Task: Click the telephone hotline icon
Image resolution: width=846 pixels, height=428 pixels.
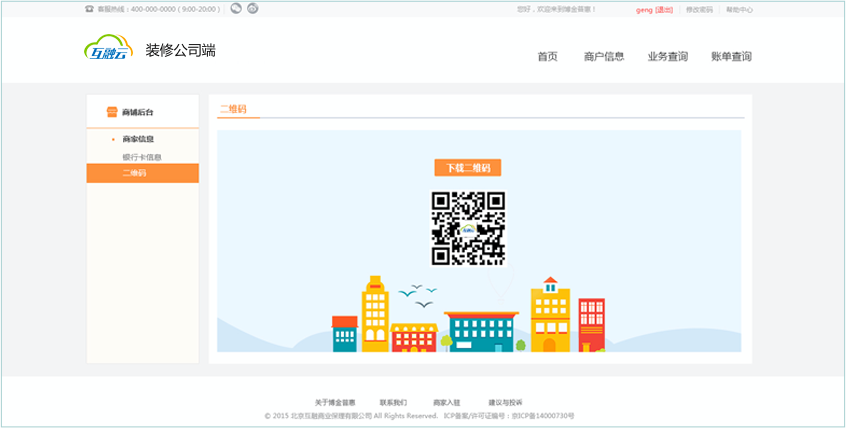Action: click(90, 9)
